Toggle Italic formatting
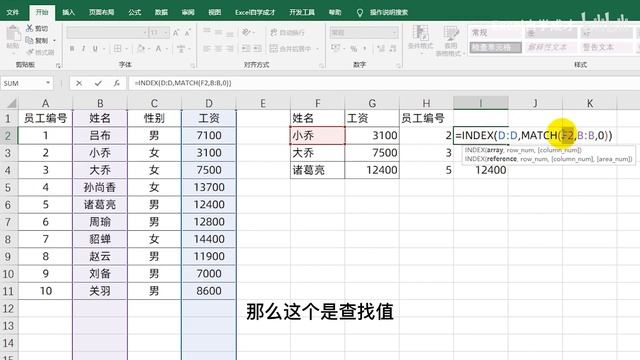The height and width of the screenshot is (360, 640). click(x=83, y=49)
